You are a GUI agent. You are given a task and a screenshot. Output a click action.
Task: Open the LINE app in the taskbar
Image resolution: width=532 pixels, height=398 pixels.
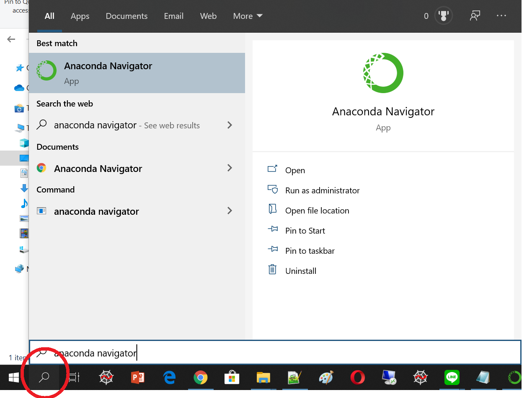point(452,377)
